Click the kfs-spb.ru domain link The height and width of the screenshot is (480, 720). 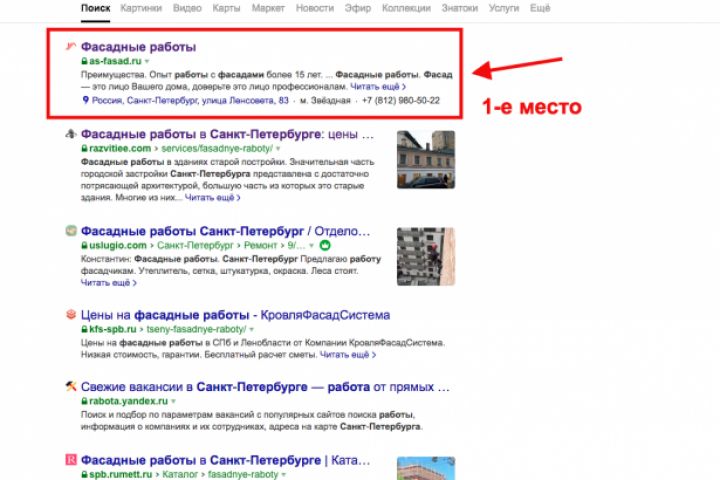coord(112,329)
